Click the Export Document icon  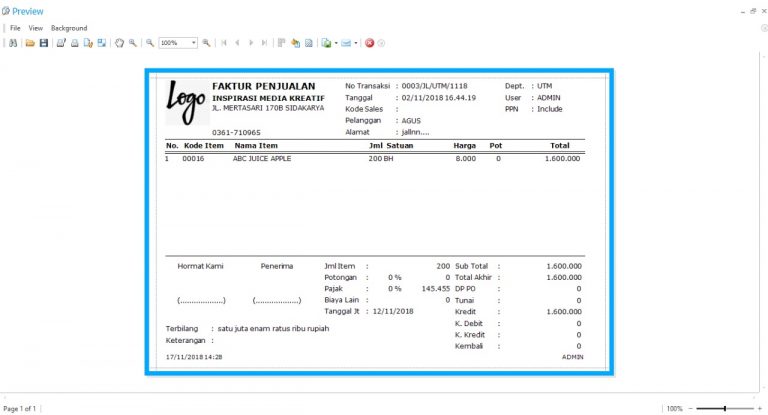[x=326, y=43]
